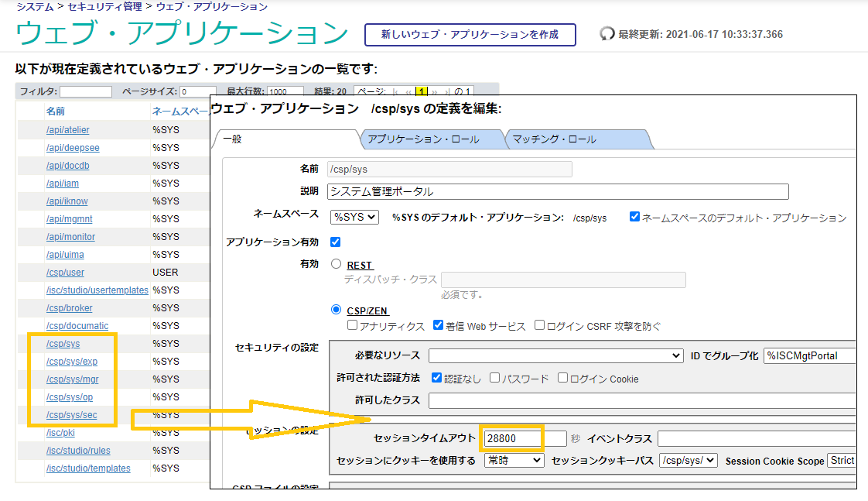This screenshot has width=868, height=501.
Task: Click the フィルタ text field
Action: coord(86,91)
